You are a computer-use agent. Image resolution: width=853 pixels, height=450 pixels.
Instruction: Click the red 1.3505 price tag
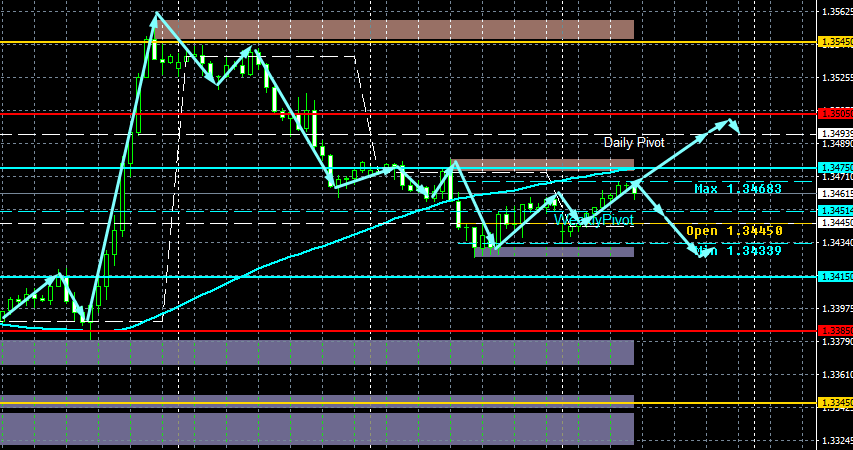coord(835,114)
